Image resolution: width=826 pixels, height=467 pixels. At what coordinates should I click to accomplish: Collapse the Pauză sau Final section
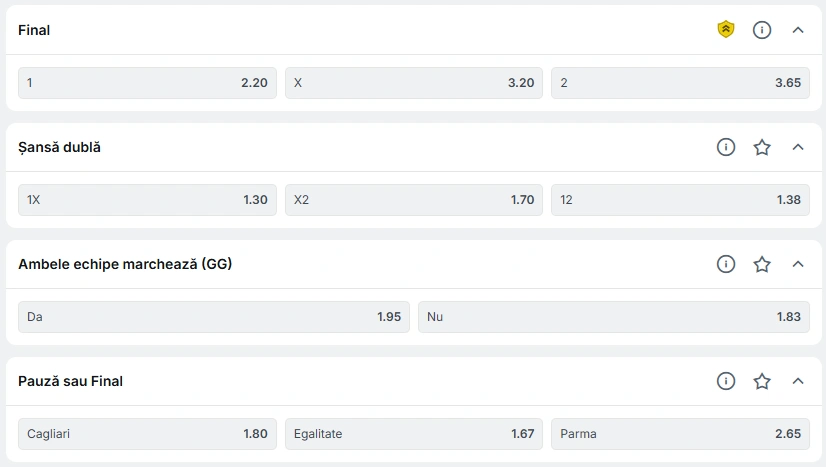pyautogui.click(x=798, y=381)
